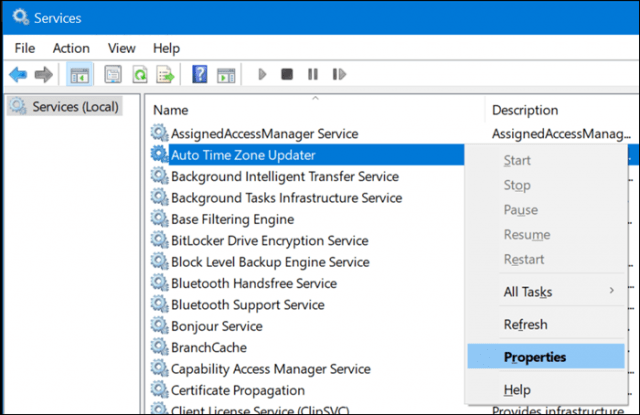
Task: Select Bonjour Service row
Action: tap(216, 326)
